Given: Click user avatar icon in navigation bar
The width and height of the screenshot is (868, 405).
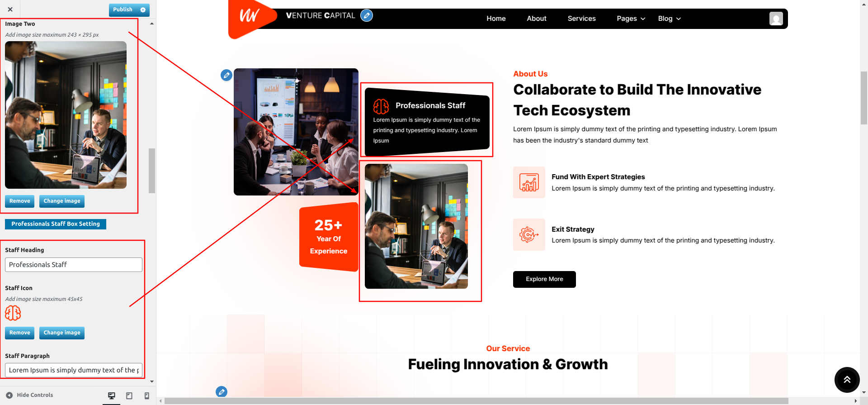Looking at the screenshot, I should (776, 19).
